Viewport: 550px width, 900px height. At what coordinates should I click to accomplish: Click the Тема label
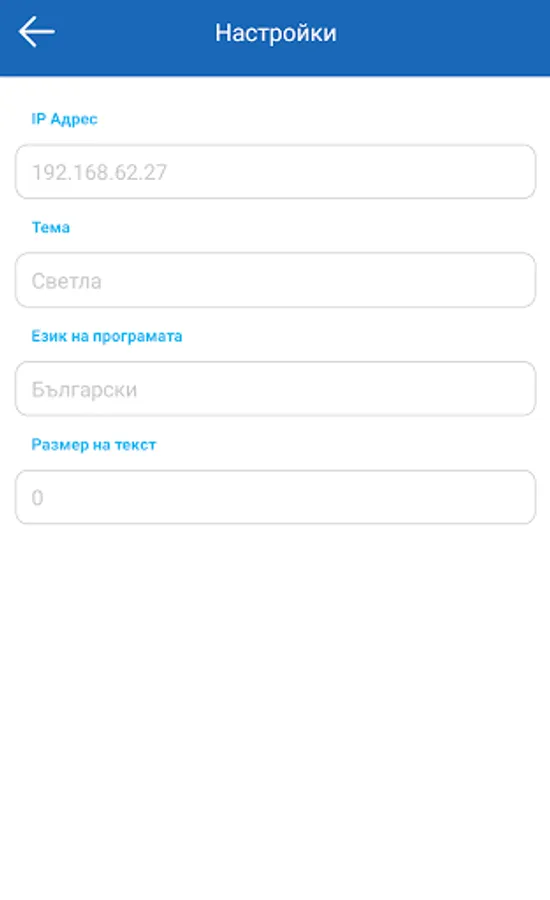pos(51,227)
